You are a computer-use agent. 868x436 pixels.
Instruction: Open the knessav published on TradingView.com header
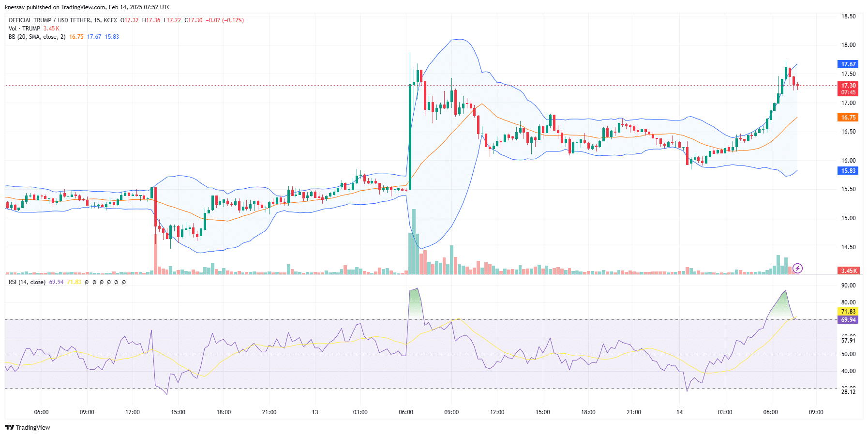click(88, 7)
